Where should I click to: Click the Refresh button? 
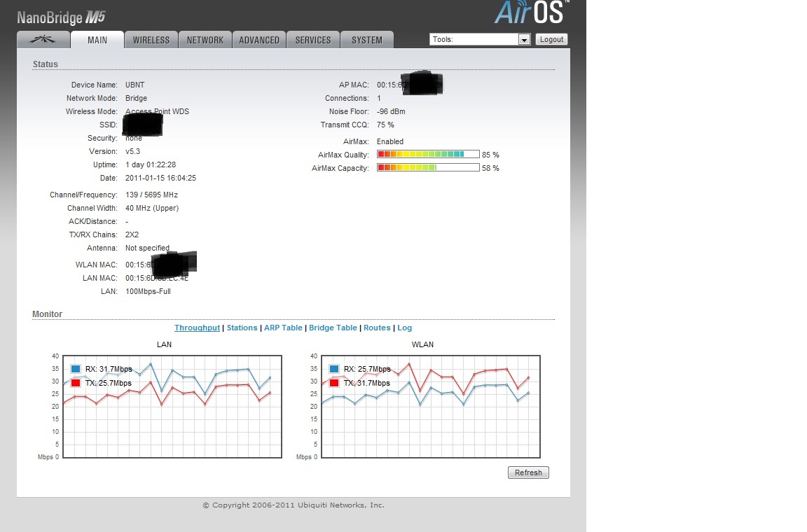click(x=528, y=472)
